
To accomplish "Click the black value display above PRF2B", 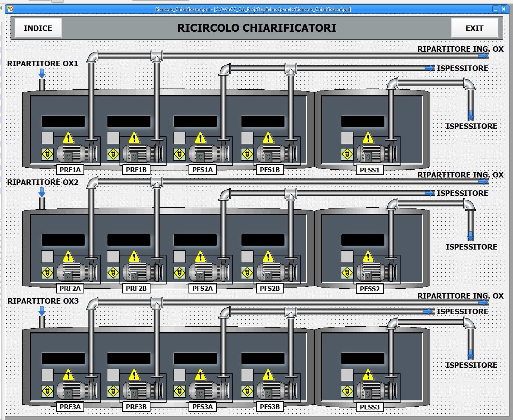I will (129, 240).
